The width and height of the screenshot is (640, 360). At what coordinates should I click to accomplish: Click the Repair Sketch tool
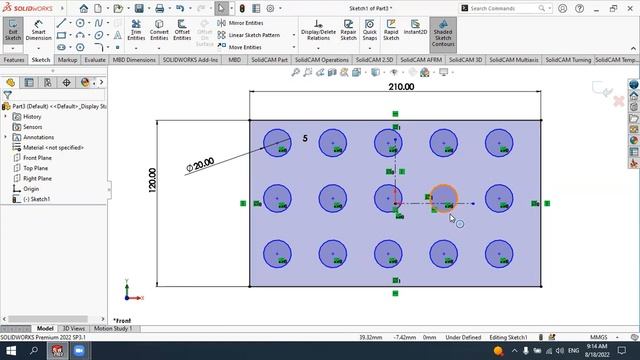pos(348,30)
